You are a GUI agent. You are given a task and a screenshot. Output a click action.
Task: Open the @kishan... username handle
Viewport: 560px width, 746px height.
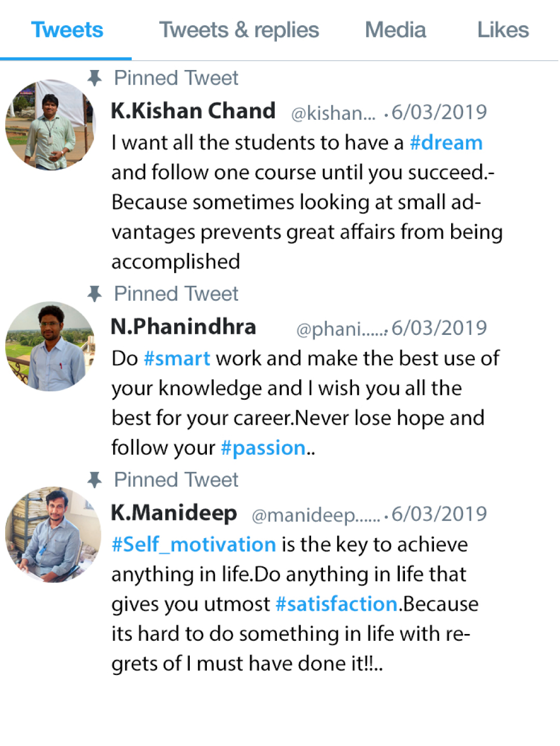pos(333,113)
